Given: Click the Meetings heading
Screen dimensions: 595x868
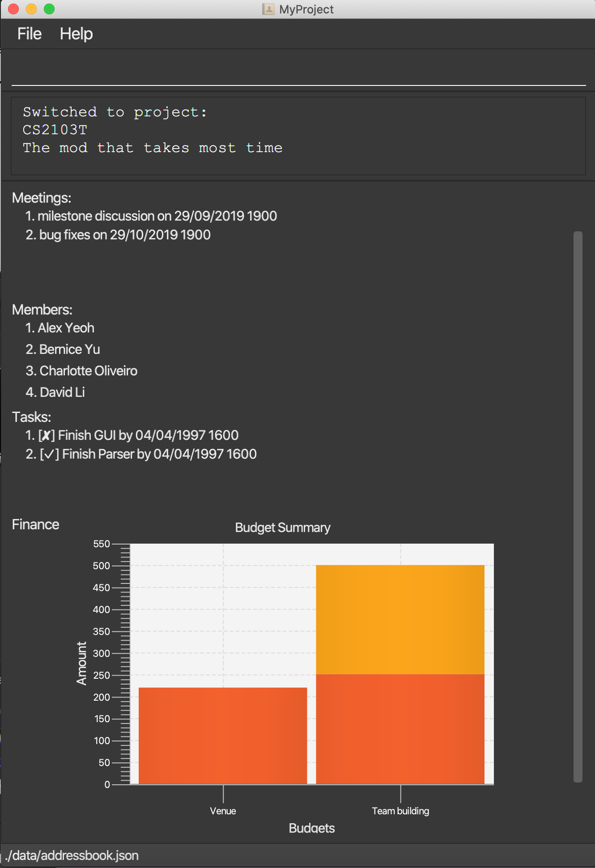Looking at the screenshot, I should [x=42, y=198].
